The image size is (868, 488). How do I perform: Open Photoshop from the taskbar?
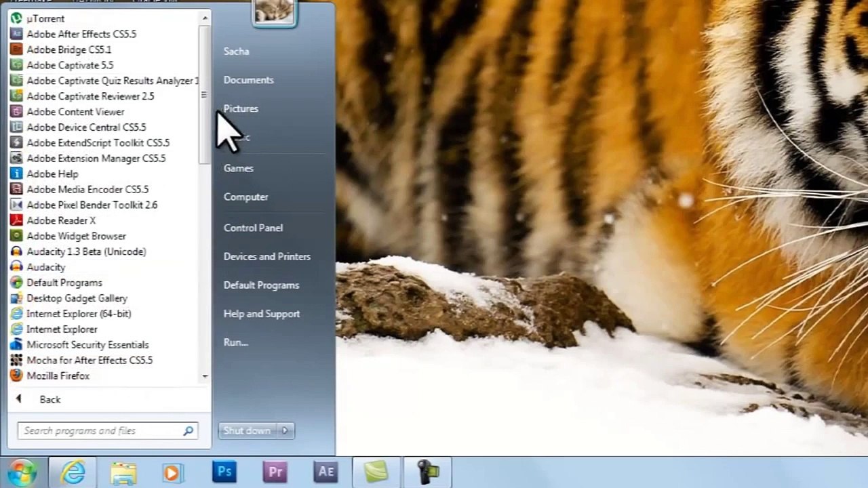(224, 472)
